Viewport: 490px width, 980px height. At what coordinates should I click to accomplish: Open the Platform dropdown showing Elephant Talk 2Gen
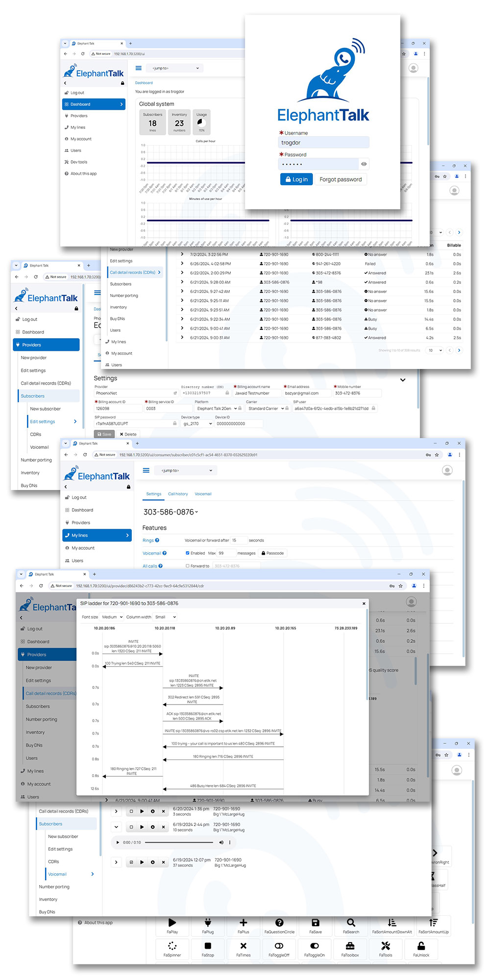[x=216, y=409]
